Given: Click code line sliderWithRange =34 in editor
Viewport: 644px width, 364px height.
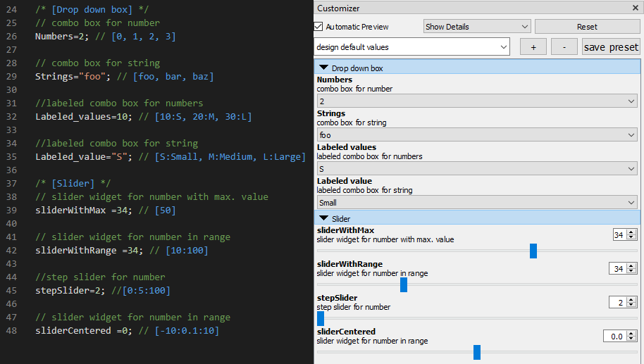Looking at the screenshot, I should pyautogui.click(x=122, y=251).
